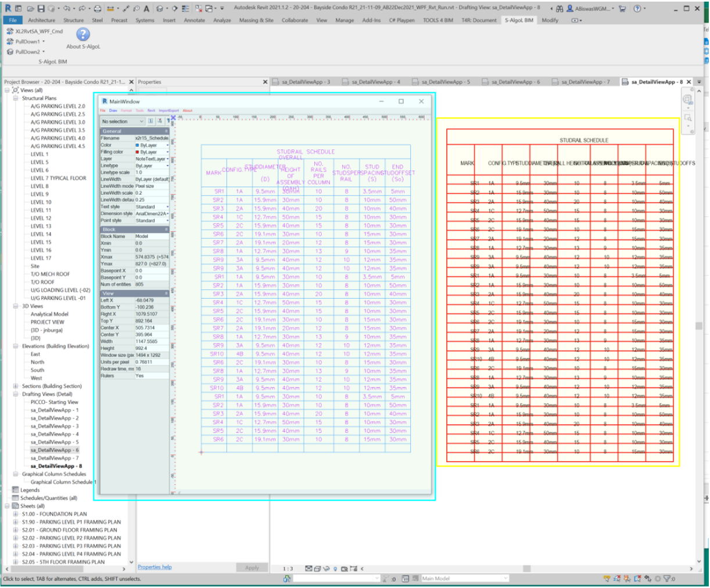Switch to the Annotate ribbon tab
Viewport: 710px width, 588px height.
point(194,20)
